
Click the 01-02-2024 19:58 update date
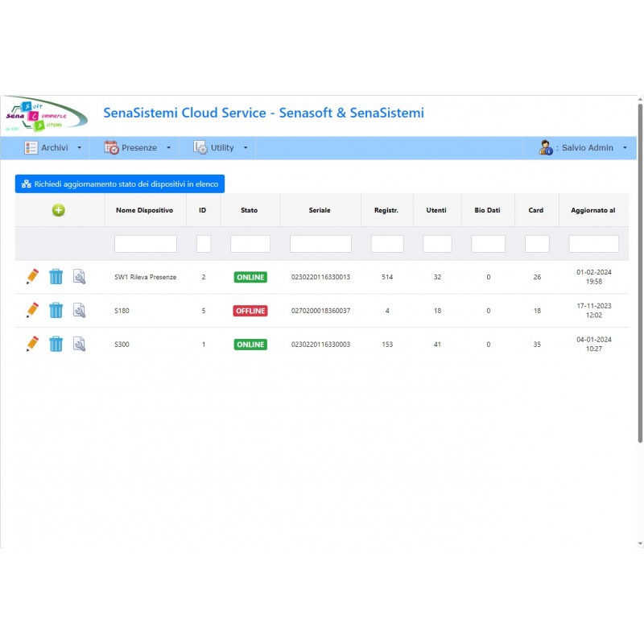click(x=594, y=277)
